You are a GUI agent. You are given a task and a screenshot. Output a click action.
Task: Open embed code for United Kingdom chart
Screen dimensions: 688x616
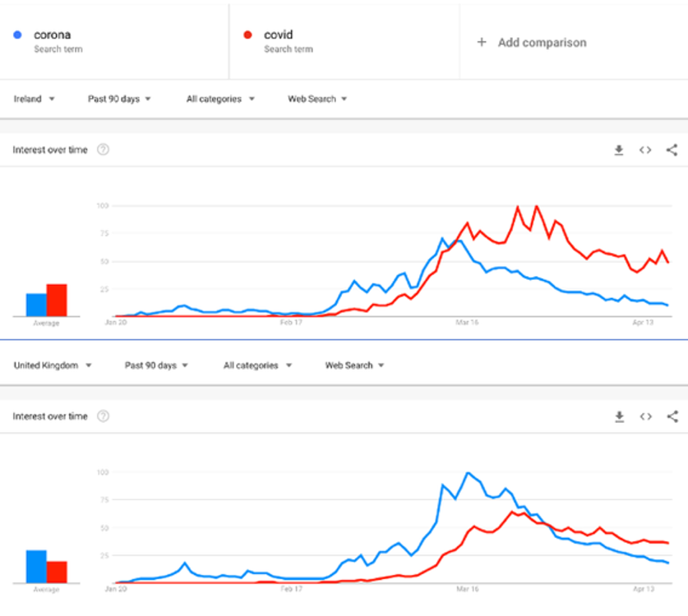(645, 417)
